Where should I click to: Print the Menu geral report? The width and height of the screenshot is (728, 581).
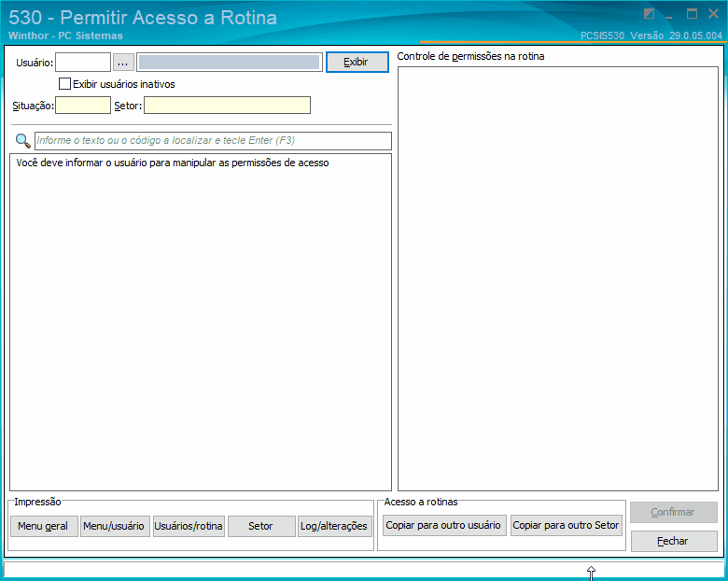point(44,526)
